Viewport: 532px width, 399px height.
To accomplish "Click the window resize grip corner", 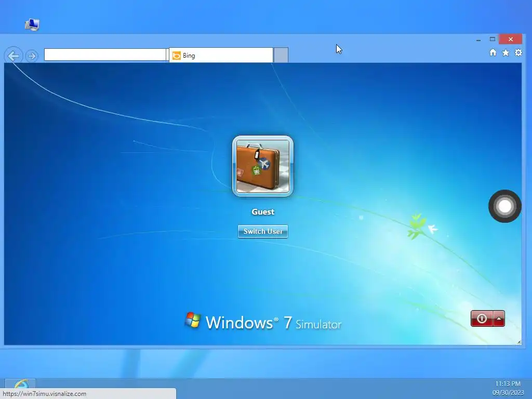I will [x=519, y=342].
